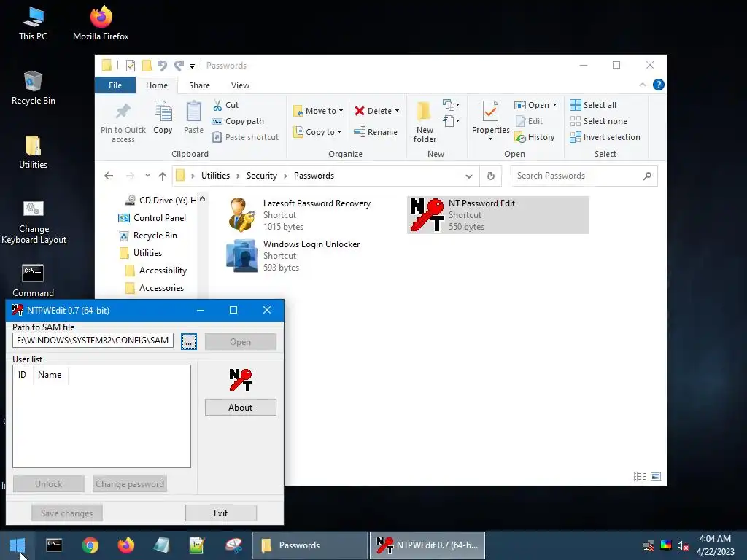Customize Quick Access Toolbar dropdown
The height and width of the screenshot is (560, 747).
[x=192, y=66]
